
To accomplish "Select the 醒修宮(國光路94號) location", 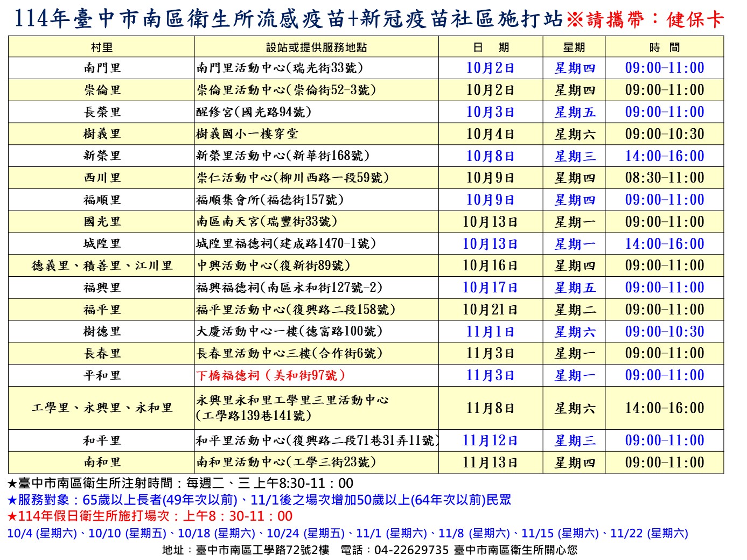I will 254,112.
